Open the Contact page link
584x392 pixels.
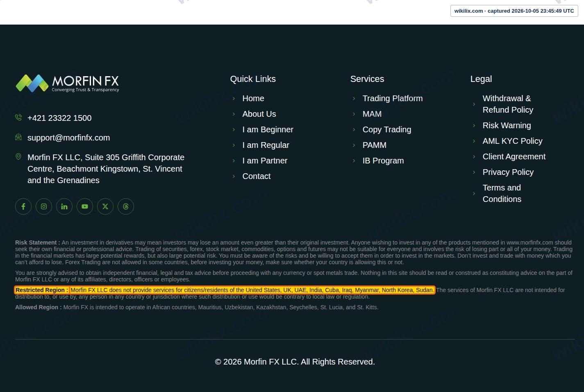pos(257,176)
